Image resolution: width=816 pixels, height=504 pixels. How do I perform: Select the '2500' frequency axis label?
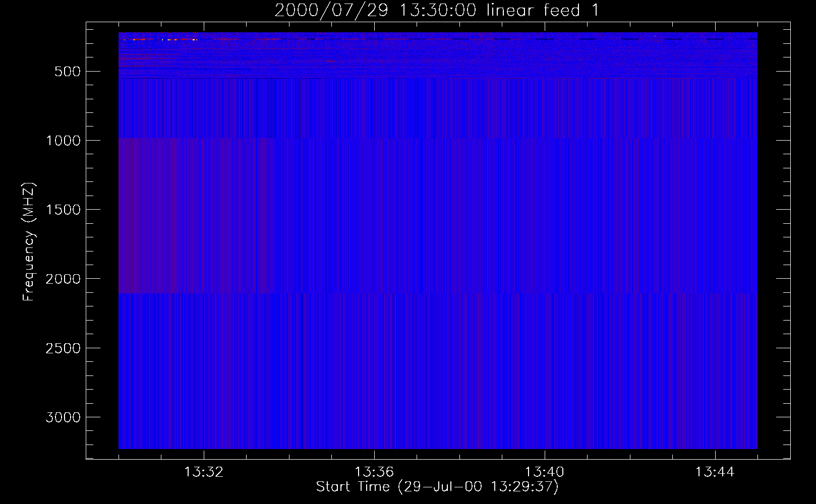point(63,348)
